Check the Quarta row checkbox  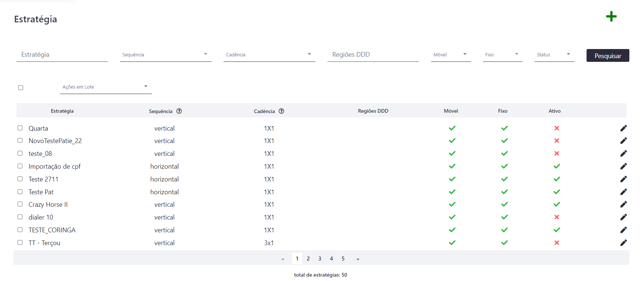point(20,128)
